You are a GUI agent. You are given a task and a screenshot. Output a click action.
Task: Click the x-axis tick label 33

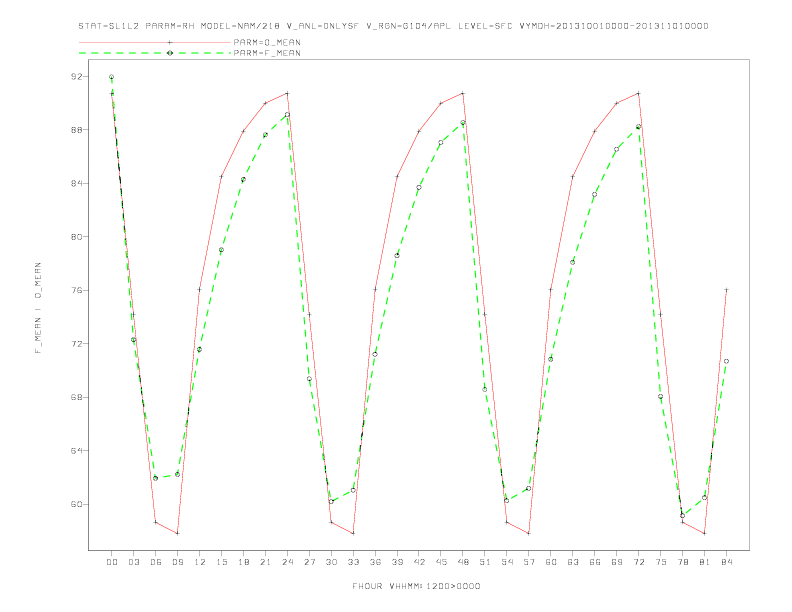pos(353,562)
